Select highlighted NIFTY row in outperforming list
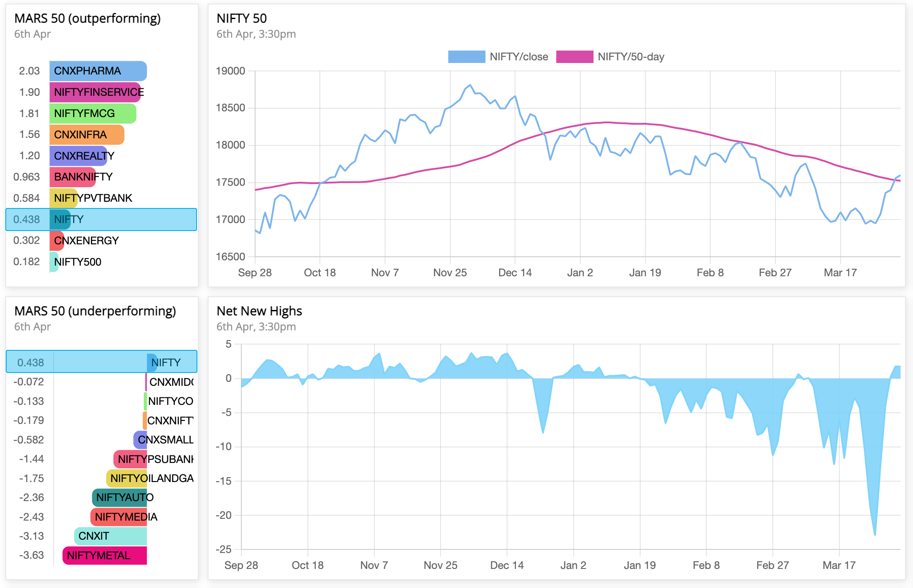Image resolution: width=913 pixels, height=588 pixels. (x=101, y=220)
